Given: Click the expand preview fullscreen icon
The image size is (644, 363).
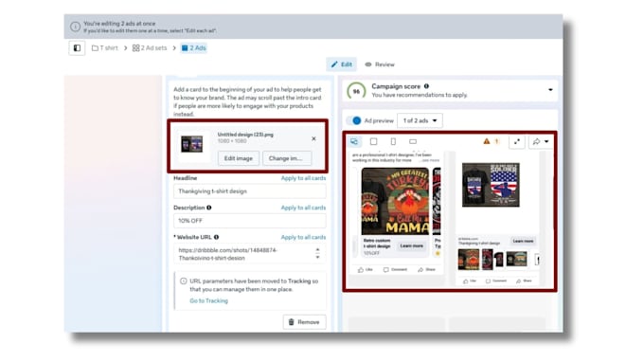Looking at the screenshot, I should click(517, 141).
